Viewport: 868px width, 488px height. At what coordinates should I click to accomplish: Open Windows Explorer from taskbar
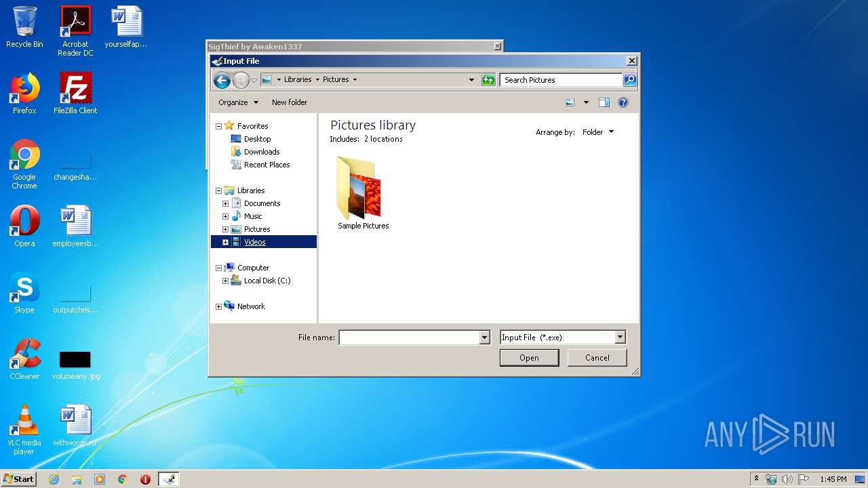pos(77,479)
